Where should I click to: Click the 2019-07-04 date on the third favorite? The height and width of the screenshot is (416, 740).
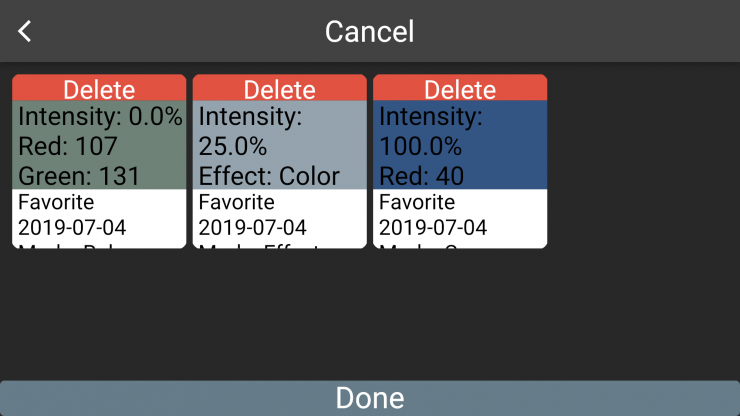click(x=433, y=227)
